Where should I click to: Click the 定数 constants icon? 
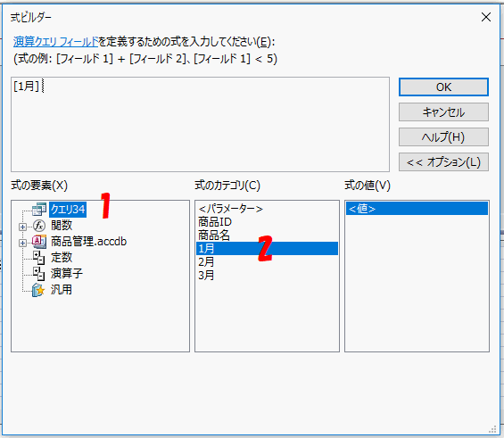coord(39,258)
